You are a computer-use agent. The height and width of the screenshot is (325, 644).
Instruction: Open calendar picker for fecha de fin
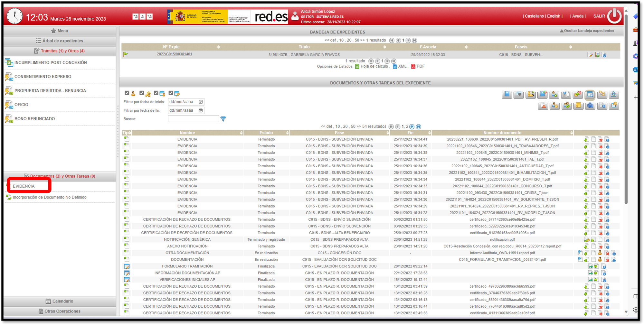pos(201,111)
